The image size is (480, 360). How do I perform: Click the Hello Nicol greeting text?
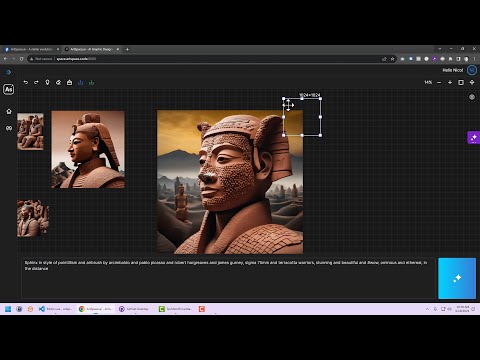pos(453,70)
